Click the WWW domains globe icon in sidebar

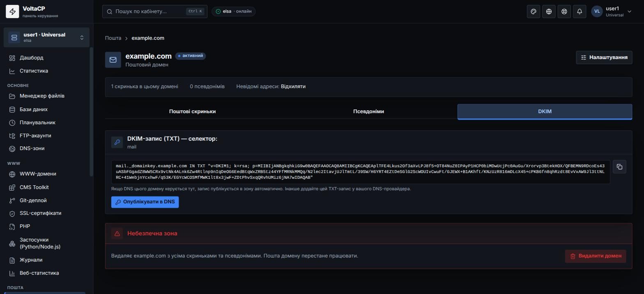coord(12,174)
